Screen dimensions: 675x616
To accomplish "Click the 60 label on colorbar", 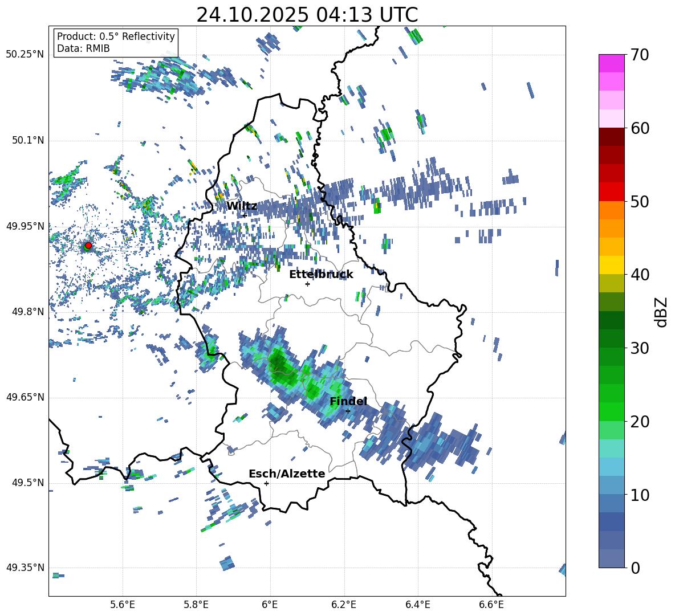I will (640, 128).
